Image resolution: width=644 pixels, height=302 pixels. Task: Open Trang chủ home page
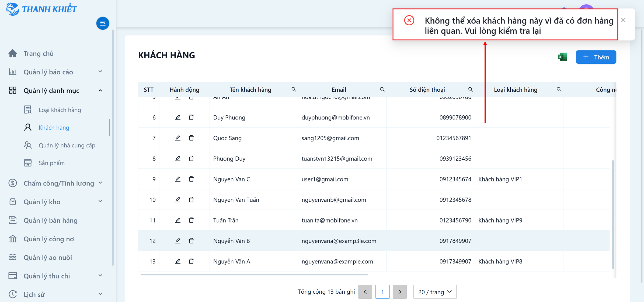click(x=39, y=53)
